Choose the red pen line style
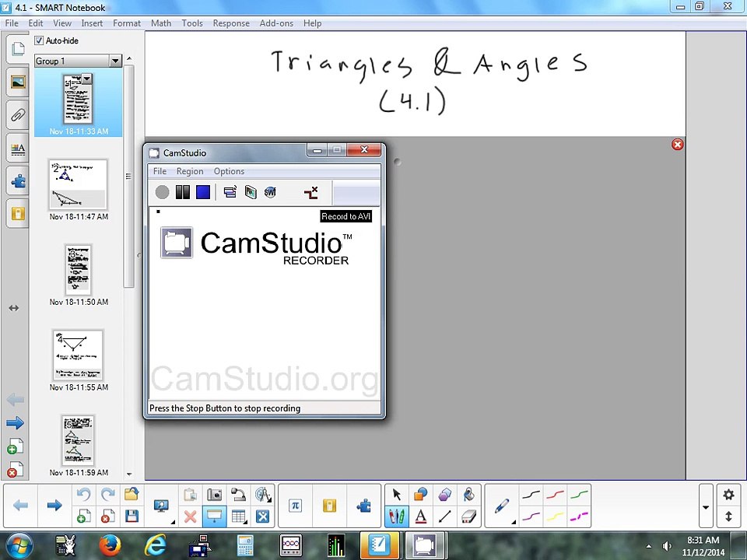The height and width of the screenshot is (560, 747). coord(555,495)
